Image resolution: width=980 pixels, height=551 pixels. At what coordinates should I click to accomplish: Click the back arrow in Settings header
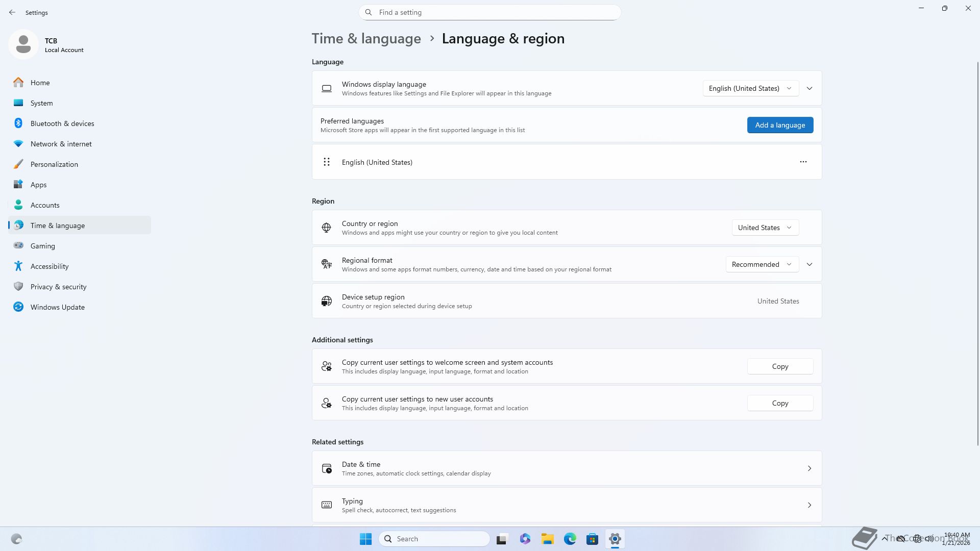point(12,12)
